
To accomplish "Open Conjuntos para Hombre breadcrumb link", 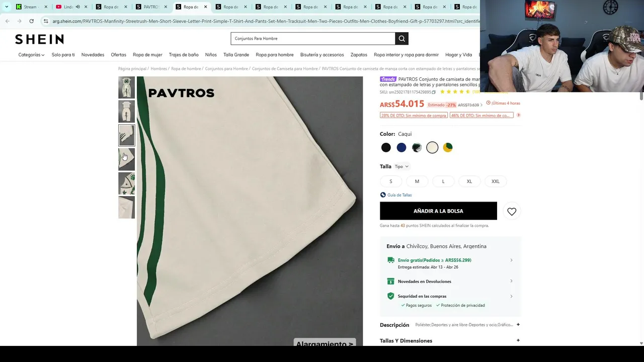I will coord(226,69).
